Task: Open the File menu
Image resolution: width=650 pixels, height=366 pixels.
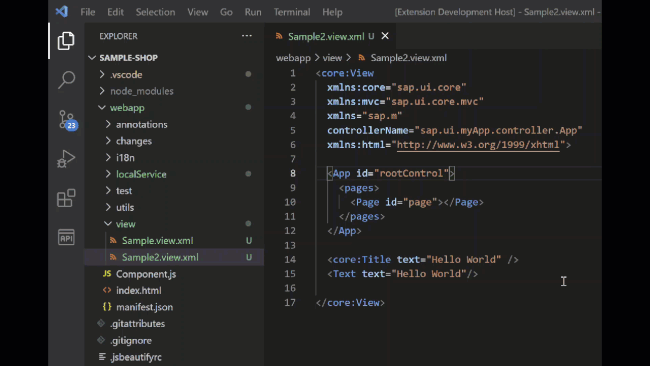Action: [87, 12]
